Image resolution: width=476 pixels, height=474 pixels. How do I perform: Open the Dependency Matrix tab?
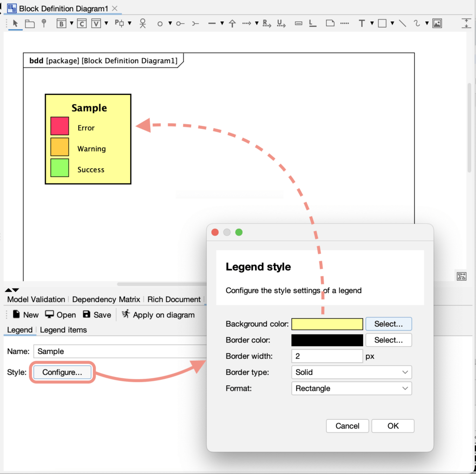click(x=106, y=300)
